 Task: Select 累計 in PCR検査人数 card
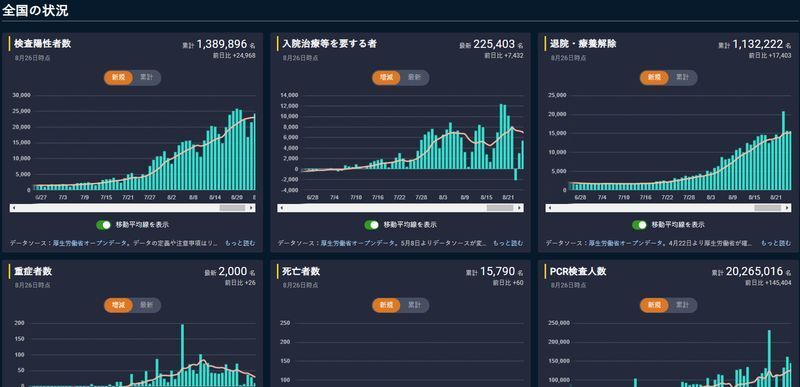pyautogui.click(x=682, y=305)
